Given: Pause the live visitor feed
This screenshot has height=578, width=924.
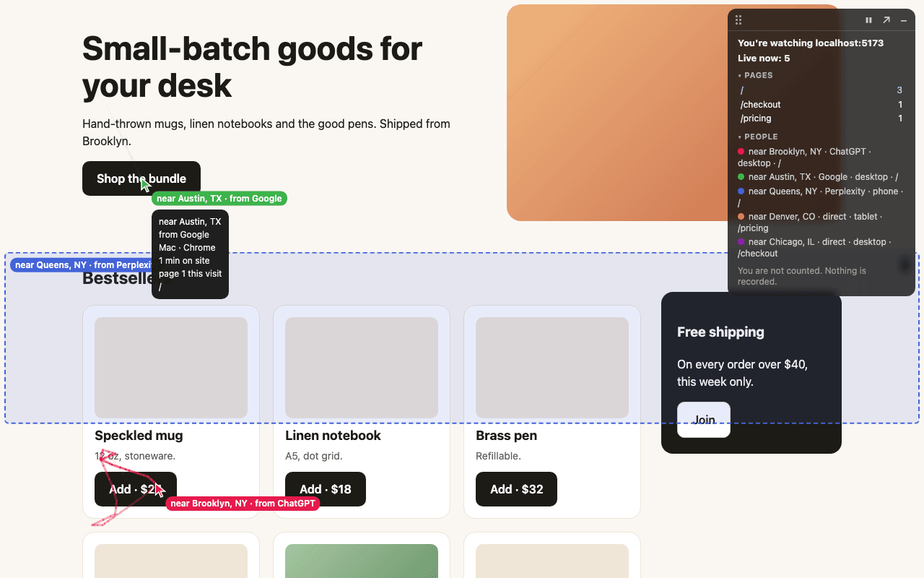Looking at the screenshot, I should (868, 20).
